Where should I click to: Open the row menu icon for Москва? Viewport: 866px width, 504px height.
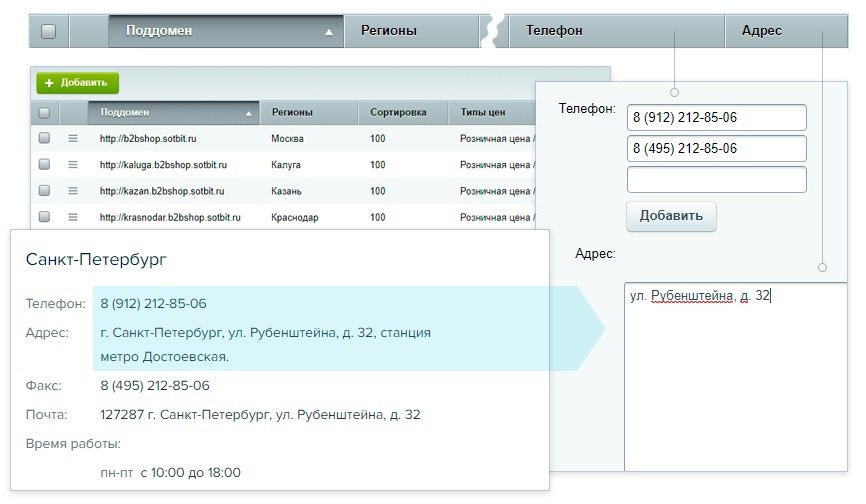coord(73,139)
